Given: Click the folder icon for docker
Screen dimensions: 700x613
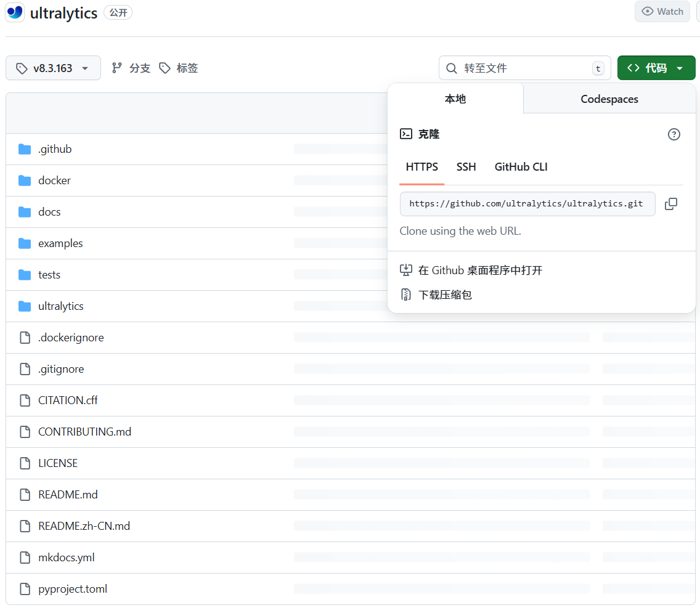Looking at the screenshot, I should 25,181.
